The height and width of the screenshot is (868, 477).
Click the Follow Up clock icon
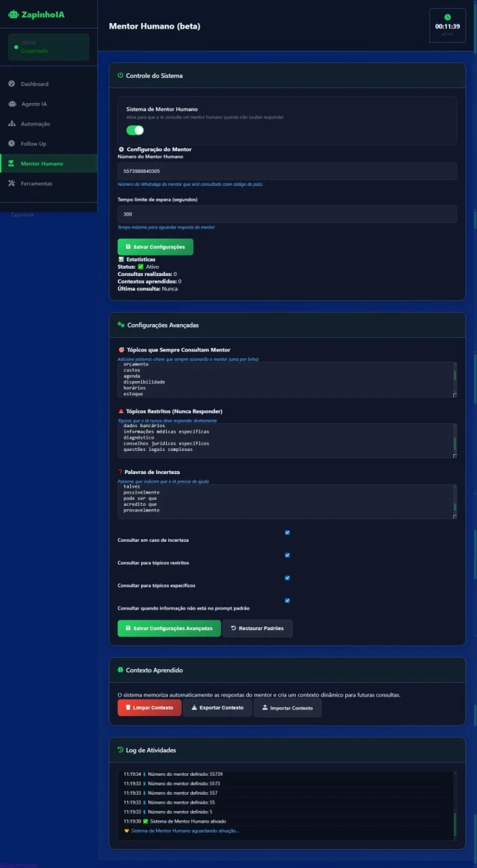click(x=12, y=144)
